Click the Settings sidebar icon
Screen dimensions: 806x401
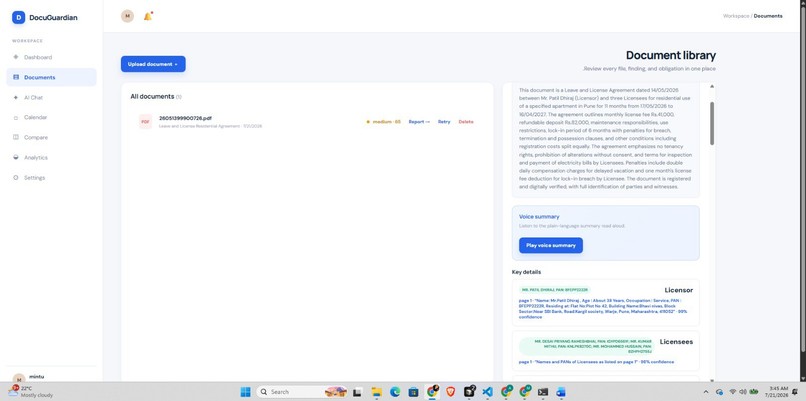pos(15,177)
